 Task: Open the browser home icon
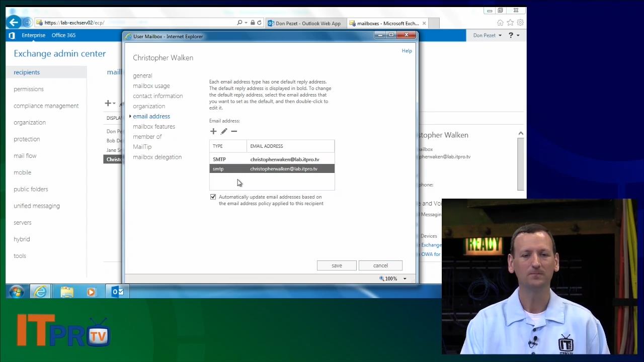coord(500,23)
